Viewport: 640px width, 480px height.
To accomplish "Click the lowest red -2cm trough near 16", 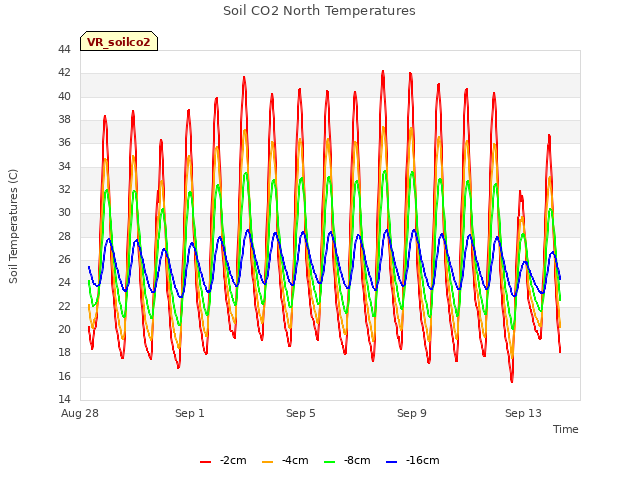I will point(512,381).
